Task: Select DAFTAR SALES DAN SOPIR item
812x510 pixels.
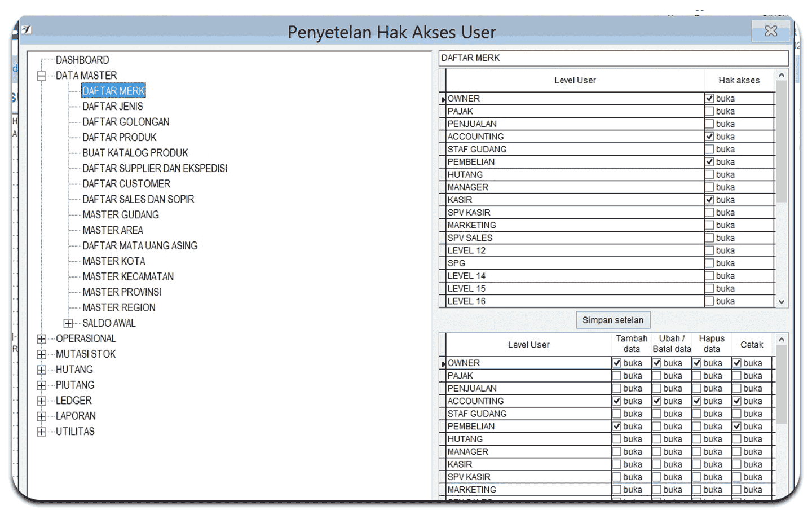Action: [138, 200]
